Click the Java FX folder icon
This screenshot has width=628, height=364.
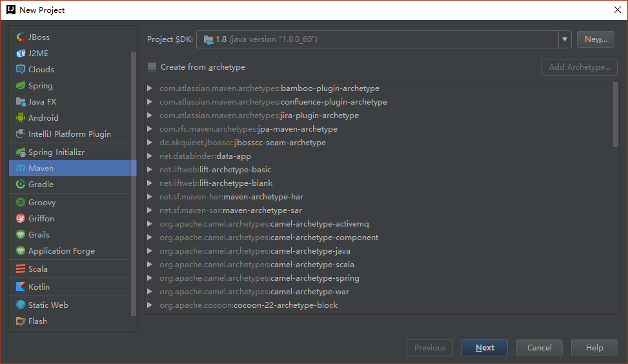pos(21,102)
